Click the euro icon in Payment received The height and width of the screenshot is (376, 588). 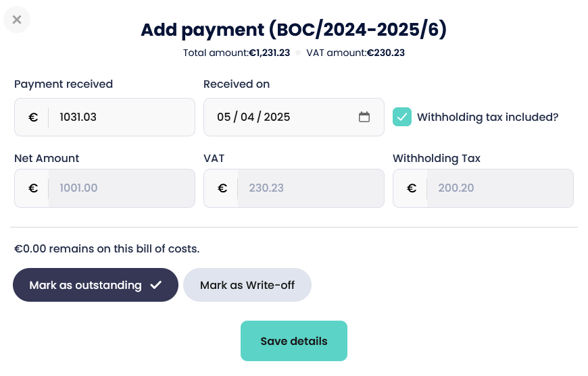point(32,117)
